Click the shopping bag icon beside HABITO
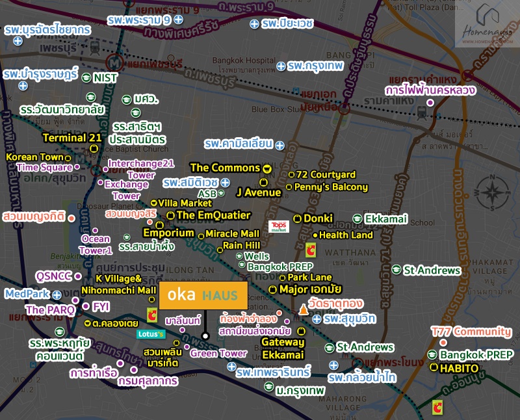Viewport: 520px width, 420px height. [434, 367]
